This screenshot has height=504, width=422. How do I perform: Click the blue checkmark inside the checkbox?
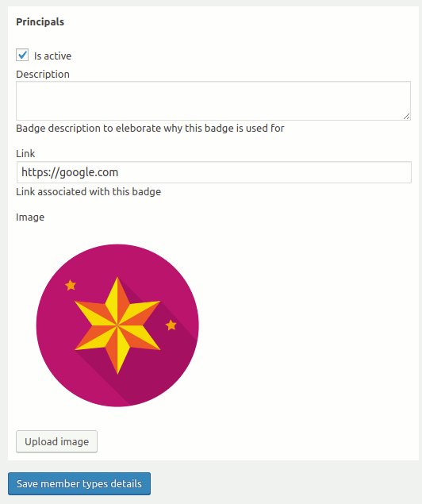tap(22, 55)
